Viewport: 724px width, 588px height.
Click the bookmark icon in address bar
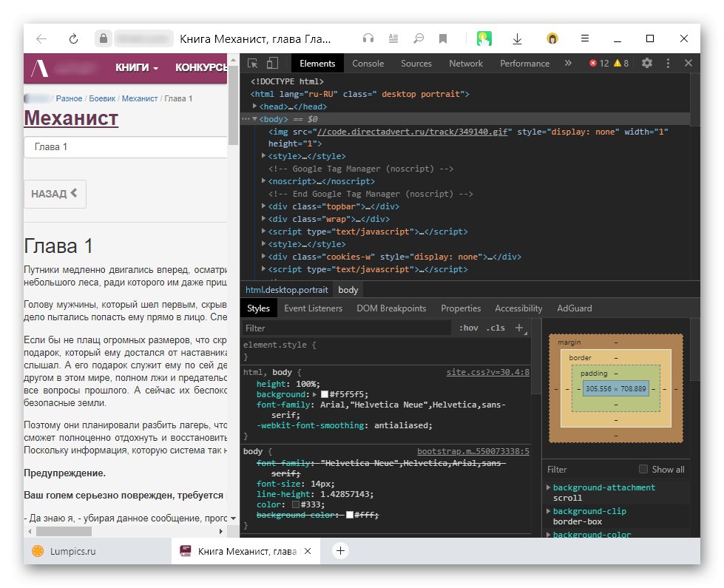[442, 38]
